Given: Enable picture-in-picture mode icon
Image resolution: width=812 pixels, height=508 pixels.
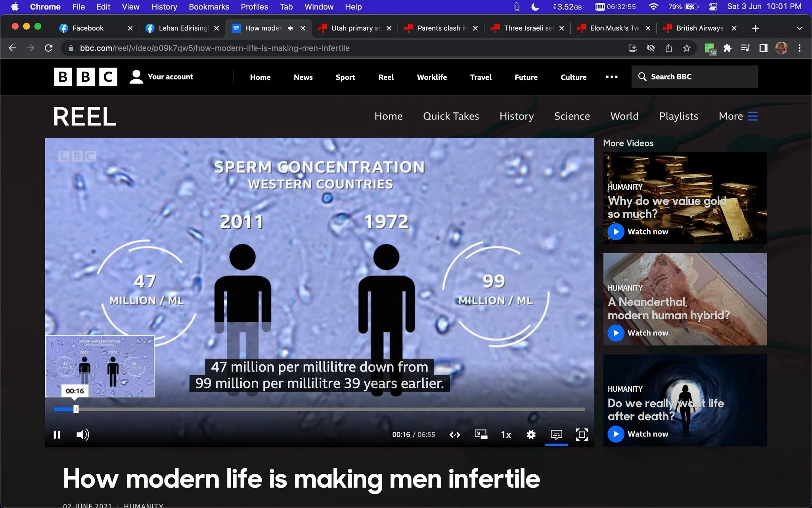Looking at the screenshot, I should coord(481,434).
